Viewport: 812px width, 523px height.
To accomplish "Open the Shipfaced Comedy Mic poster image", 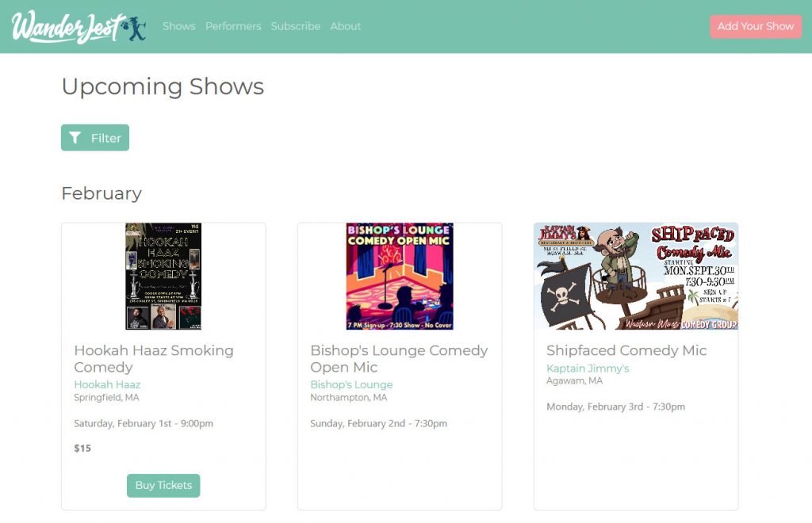I will click(636, 277).
